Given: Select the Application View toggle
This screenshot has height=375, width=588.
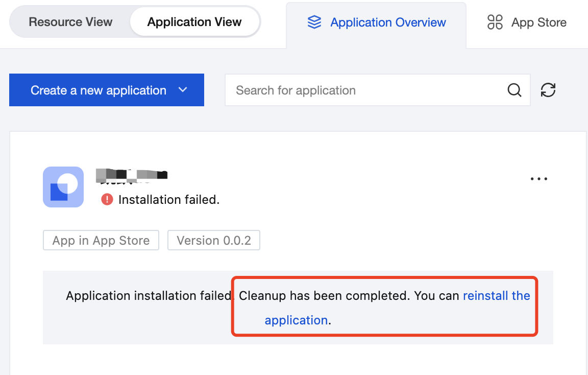Looking at the screenshot, I should click(x=194, y=22).
